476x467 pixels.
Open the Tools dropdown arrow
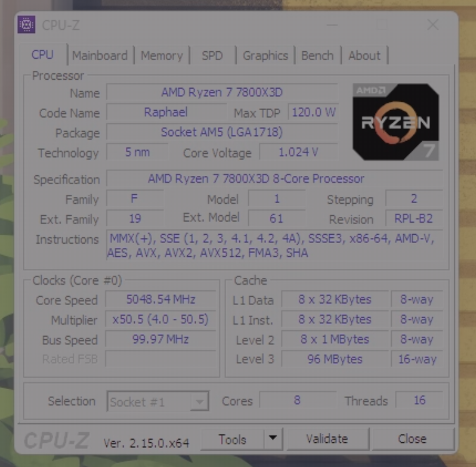click(273, 439)
